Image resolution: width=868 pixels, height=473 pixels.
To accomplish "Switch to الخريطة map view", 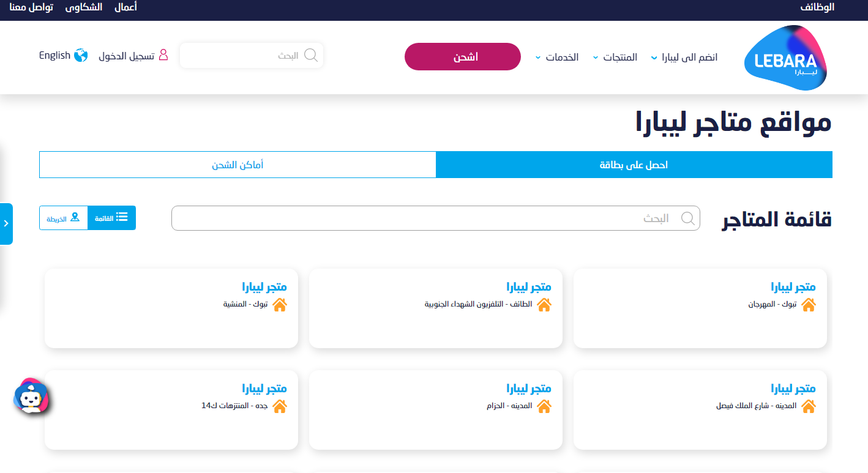I will 64,218.
